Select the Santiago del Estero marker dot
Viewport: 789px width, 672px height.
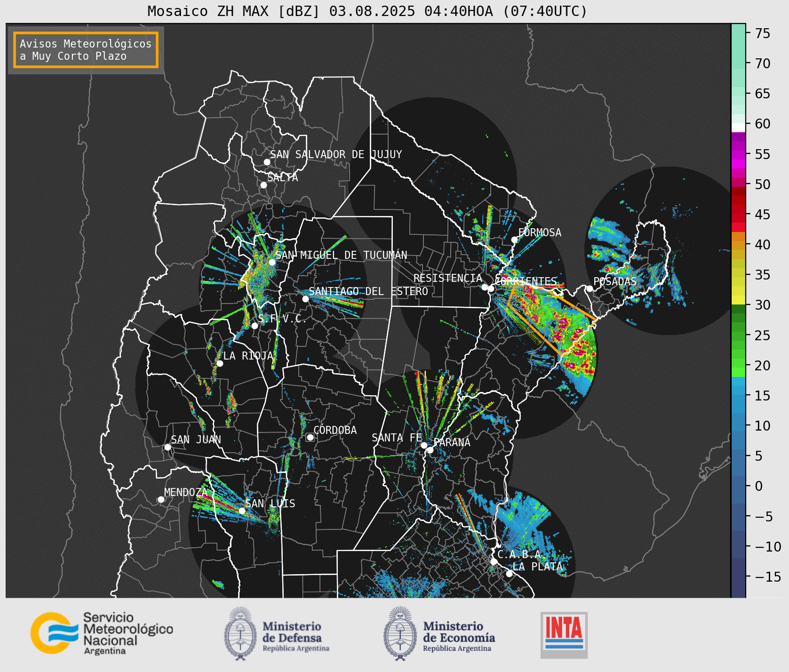[x=305, y=299]
